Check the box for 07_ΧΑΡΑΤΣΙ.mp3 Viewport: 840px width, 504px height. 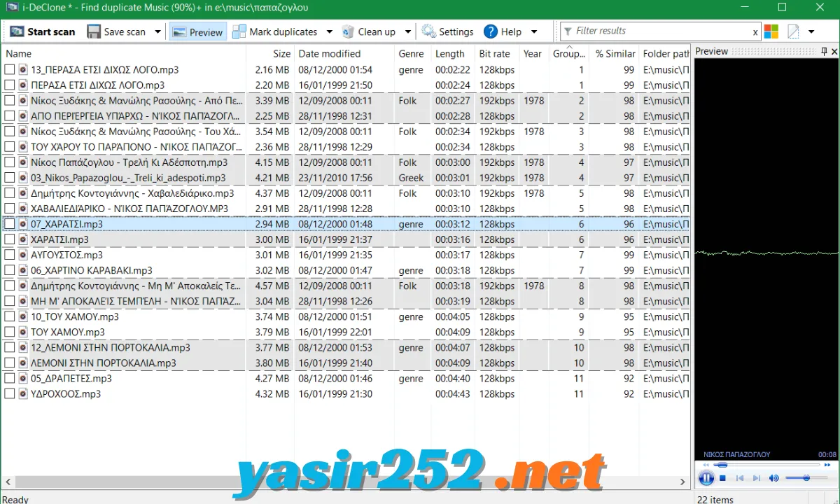10,224
